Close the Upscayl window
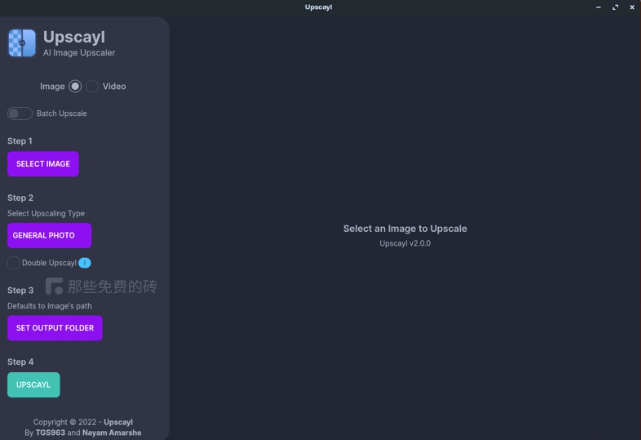Screen dimensions: 641x440 click(631, 7)
